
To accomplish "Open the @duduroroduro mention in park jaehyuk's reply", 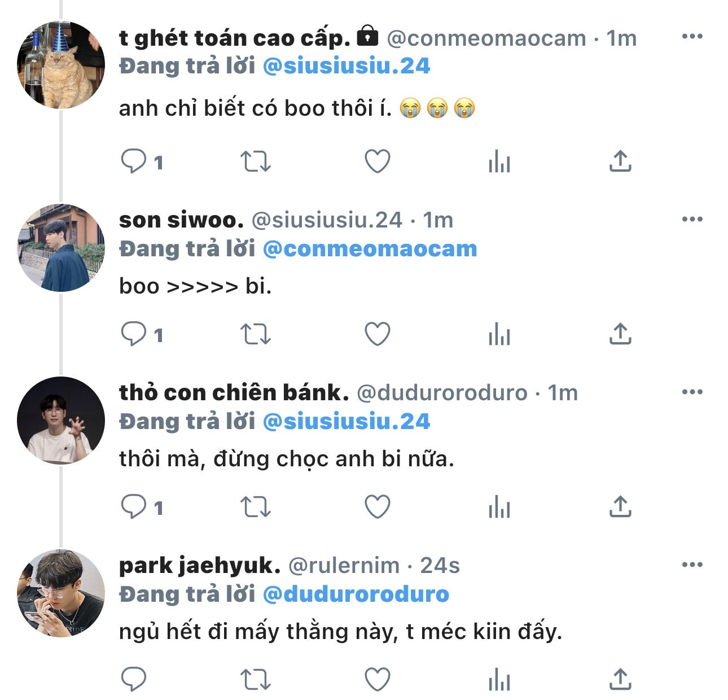I will point(356,594).
